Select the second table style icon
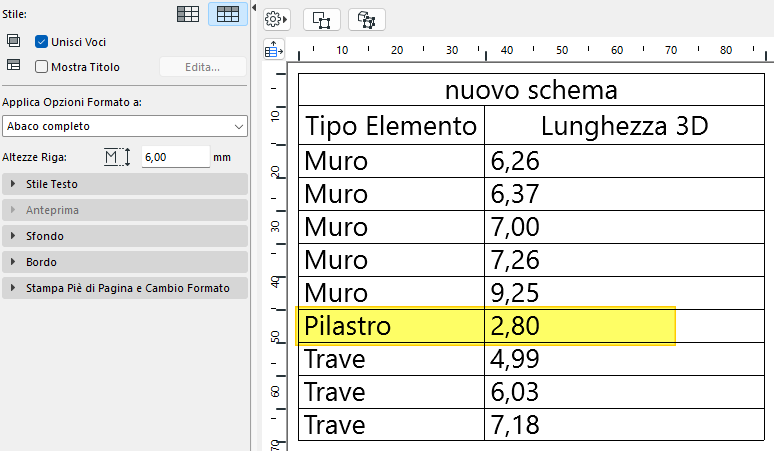The image size is (774, 451). pos(227,14)
